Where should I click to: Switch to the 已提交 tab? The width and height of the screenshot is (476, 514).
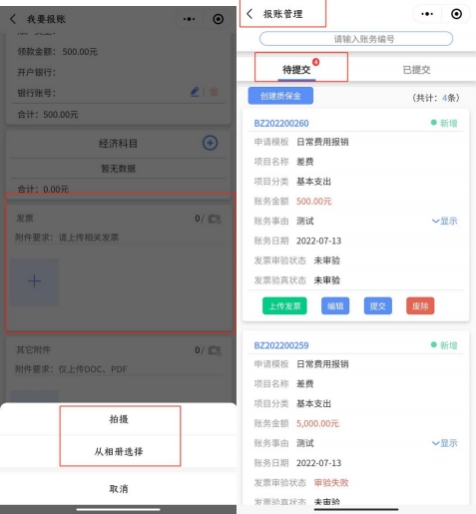[416, 70]
